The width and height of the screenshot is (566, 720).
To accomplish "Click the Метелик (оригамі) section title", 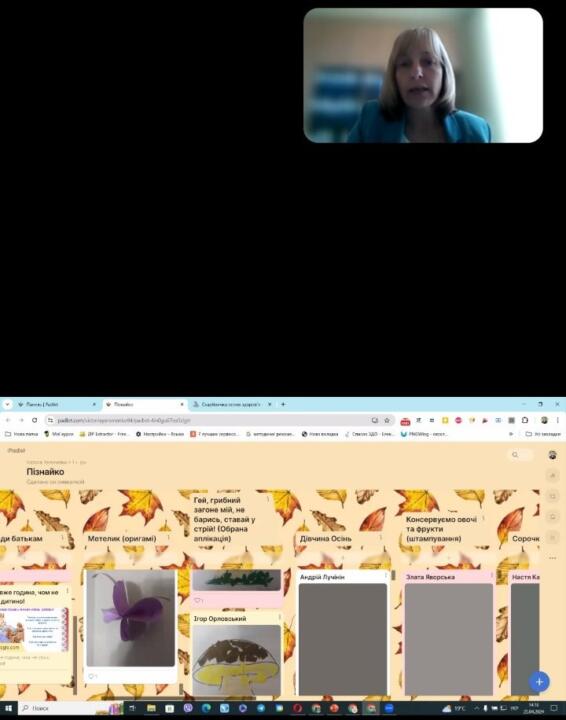I will 122,538.
